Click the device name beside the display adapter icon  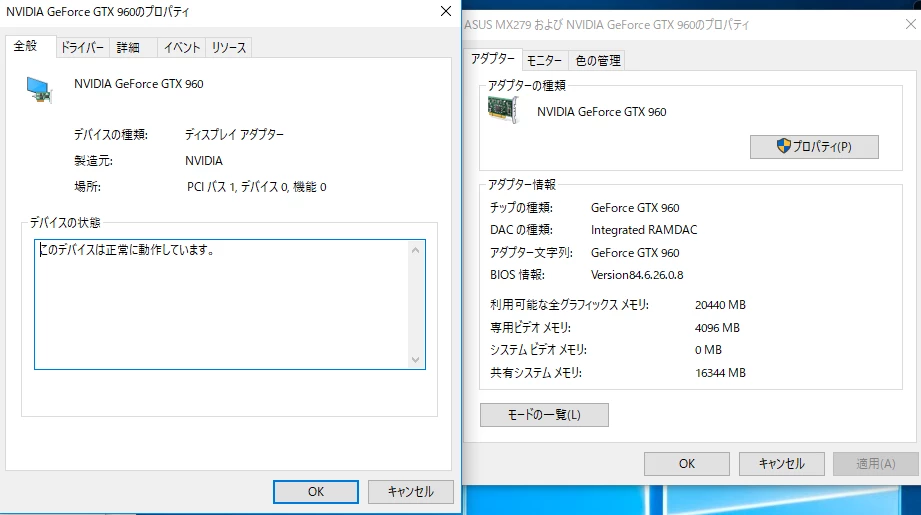tap(139, 84)
